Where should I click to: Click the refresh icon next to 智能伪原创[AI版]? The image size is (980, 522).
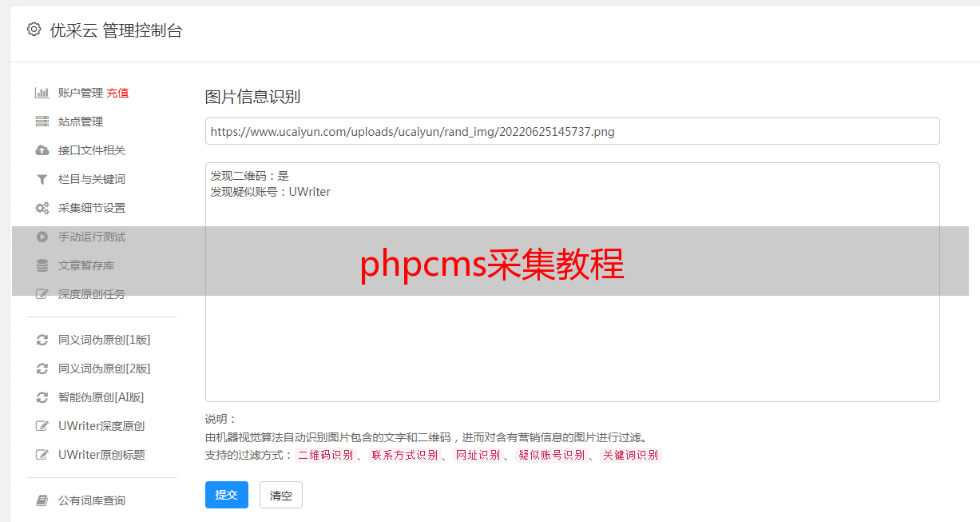[x=42, y=397]
